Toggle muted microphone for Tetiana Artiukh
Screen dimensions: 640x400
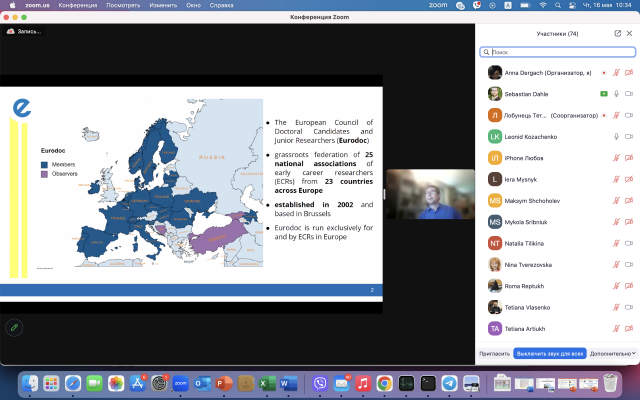tap(616, 329)
